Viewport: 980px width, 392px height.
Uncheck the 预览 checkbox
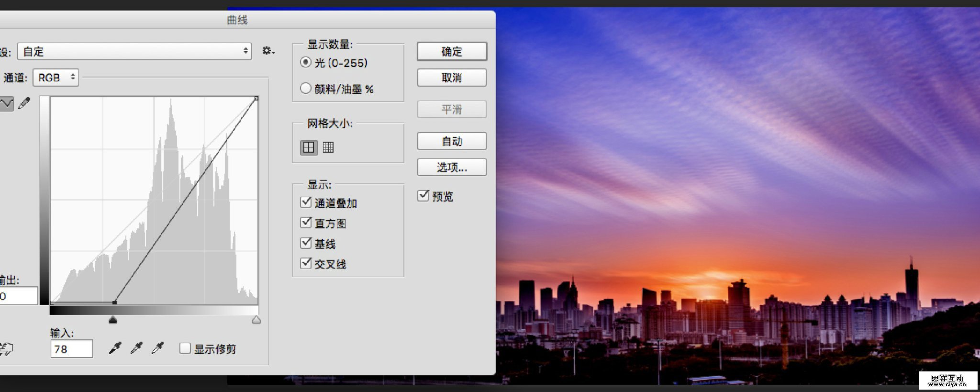pyautogui.click(x=423, y=196)
